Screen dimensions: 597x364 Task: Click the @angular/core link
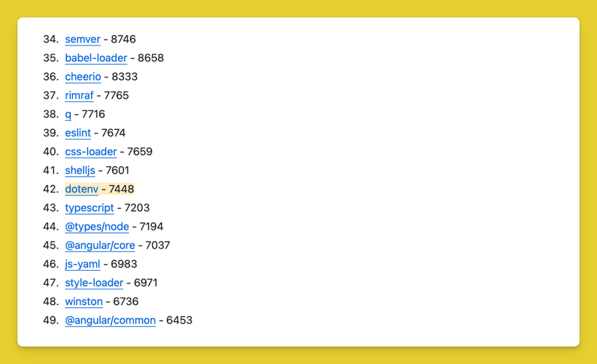[x=100, y=245]
